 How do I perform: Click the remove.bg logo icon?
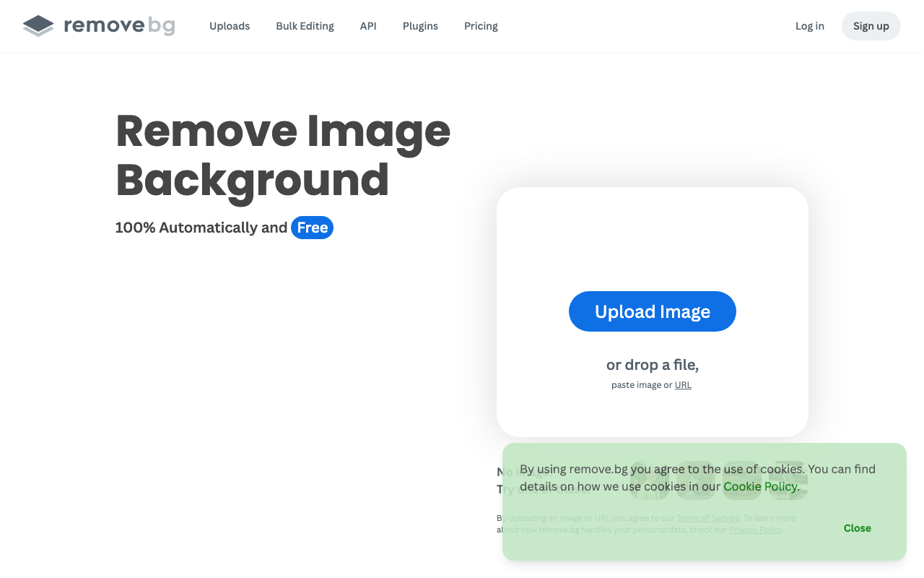(x=38, y=26)
